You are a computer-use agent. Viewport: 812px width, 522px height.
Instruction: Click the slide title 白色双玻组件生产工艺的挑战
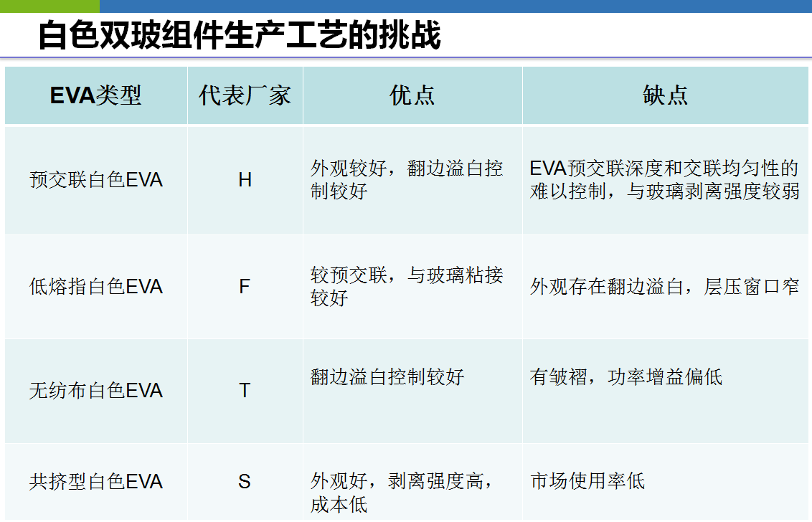coord(239,35)
